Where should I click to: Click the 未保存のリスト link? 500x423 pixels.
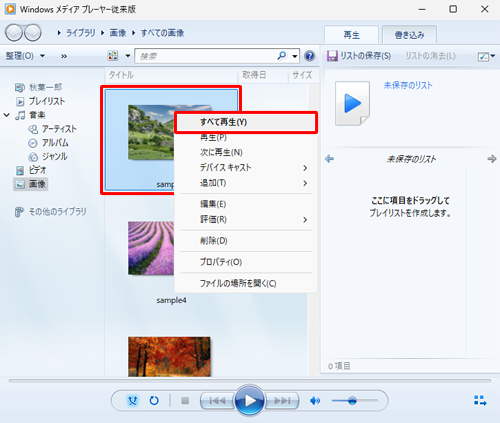click(x=408, y=85)
